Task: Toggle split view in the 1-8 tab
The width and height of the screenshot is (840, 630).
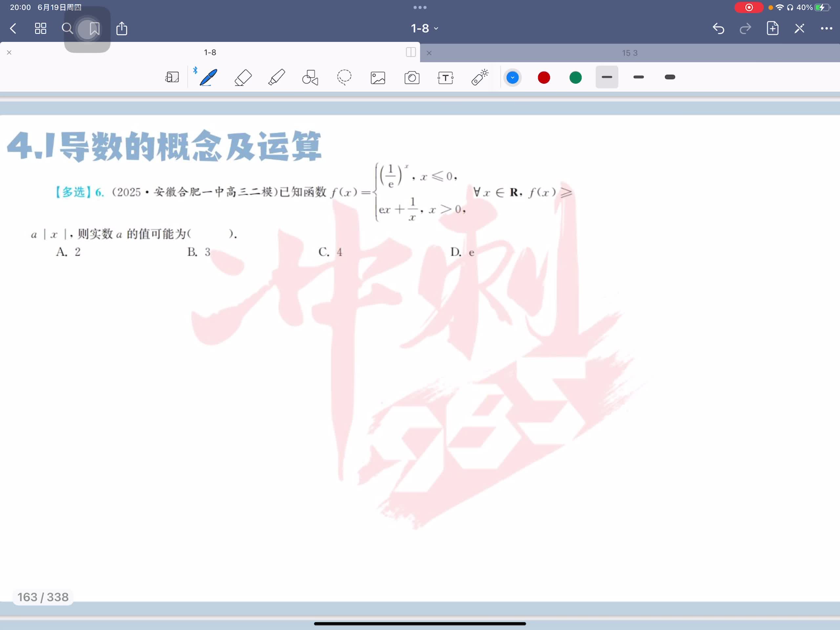Action: [x=410, y=52]
